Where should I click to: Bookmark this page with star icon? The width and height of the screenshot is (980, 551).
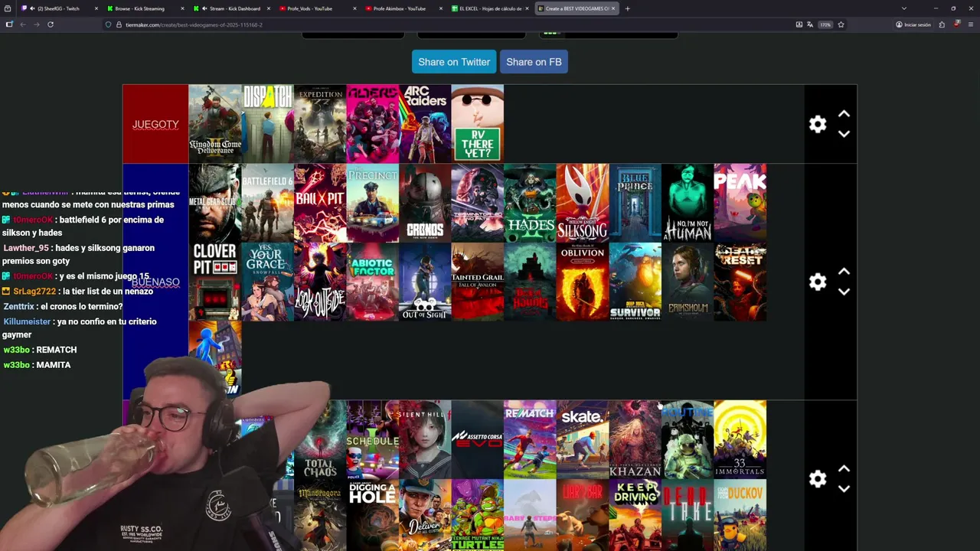click(841, 24)
